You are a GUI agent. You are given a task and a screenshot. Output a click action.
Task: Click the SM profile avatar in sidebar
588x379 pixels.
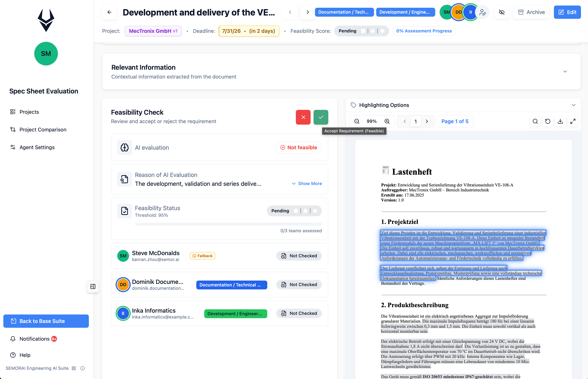(x=46, y=54)
